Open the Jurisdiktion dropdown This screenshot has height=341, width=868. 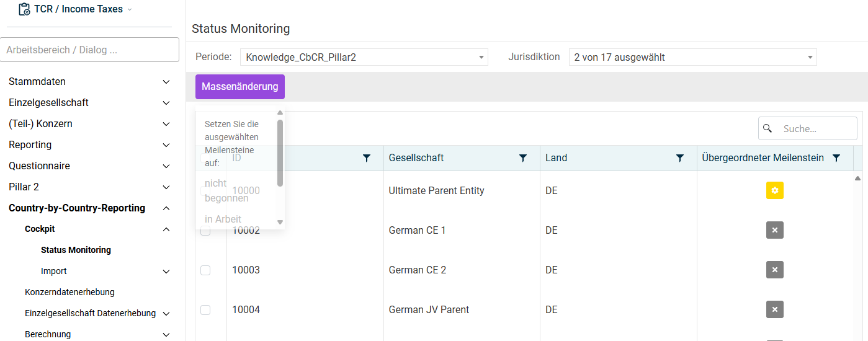(692, 57)
